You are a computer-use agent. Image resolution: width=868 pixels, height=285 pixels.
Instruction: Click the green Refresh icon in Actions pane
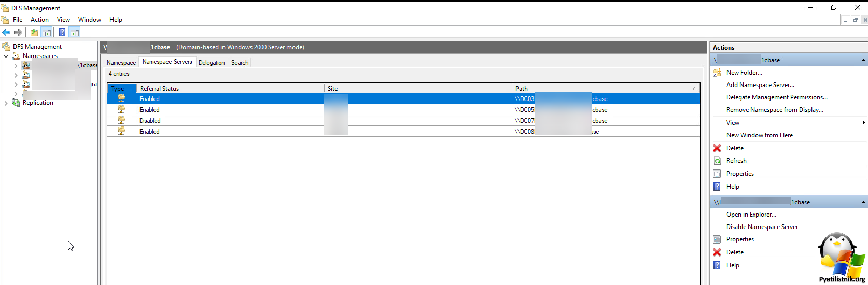click(x=717, y=161)
